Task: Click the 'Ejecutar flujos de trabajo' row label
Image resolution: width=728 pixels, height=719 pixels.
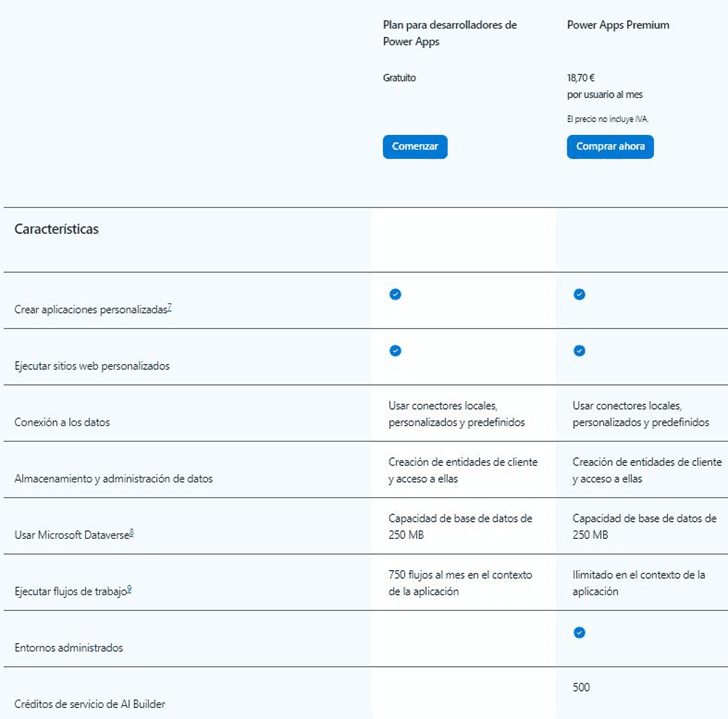Action: pos(71,591)
